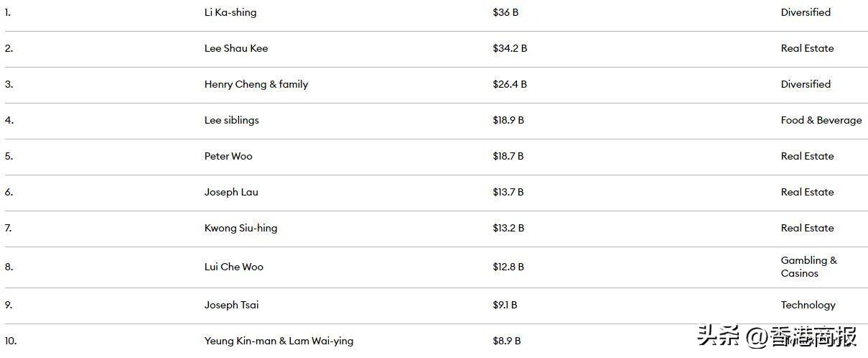Click the $36 B net worth value
Screen dimensions: 868x358
(505, 12)
